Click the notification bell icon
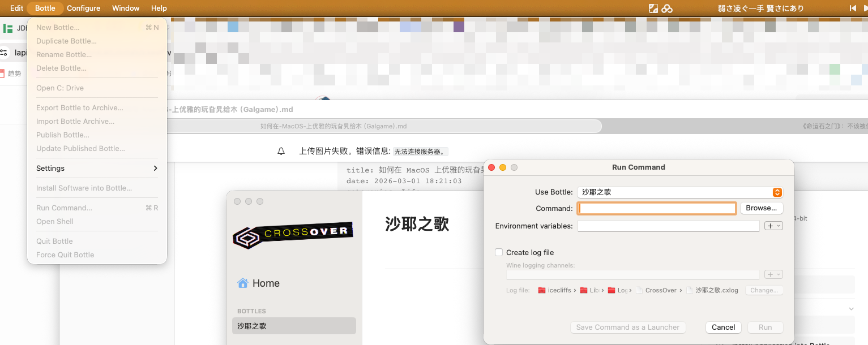Viewport: 868px width, 345px height. (281, 152)
